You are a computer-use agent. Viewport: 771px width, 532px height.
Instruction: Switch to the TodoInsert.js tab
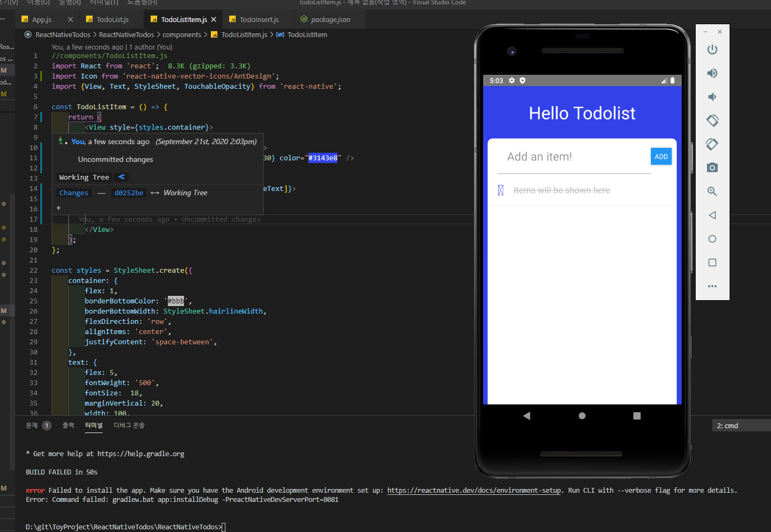259,19
